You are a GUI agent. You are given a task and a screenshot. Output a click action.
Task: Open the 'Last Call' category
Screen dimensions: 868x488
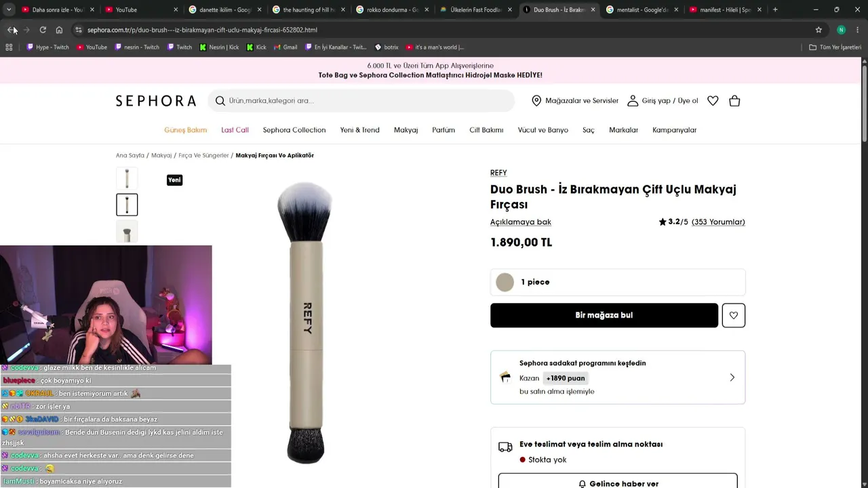pos(235,130)
